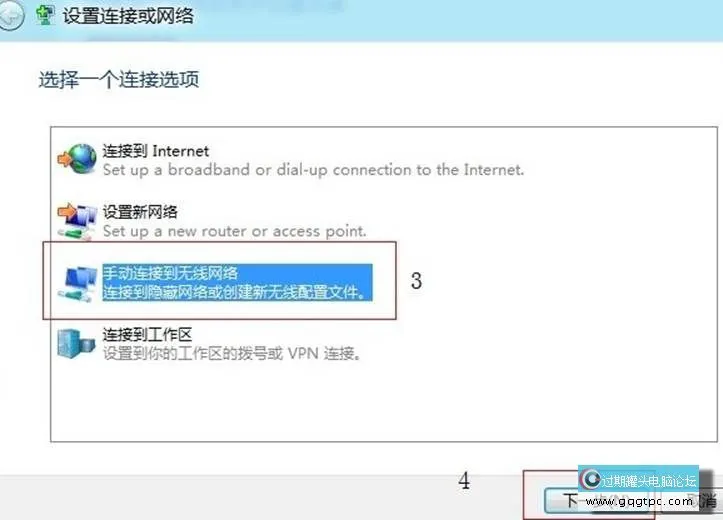Image resolution: width=723 pixels, height=520 pixels.
Task: Click the 手动连接到无线网络 monitor icon
Action: 77,283
